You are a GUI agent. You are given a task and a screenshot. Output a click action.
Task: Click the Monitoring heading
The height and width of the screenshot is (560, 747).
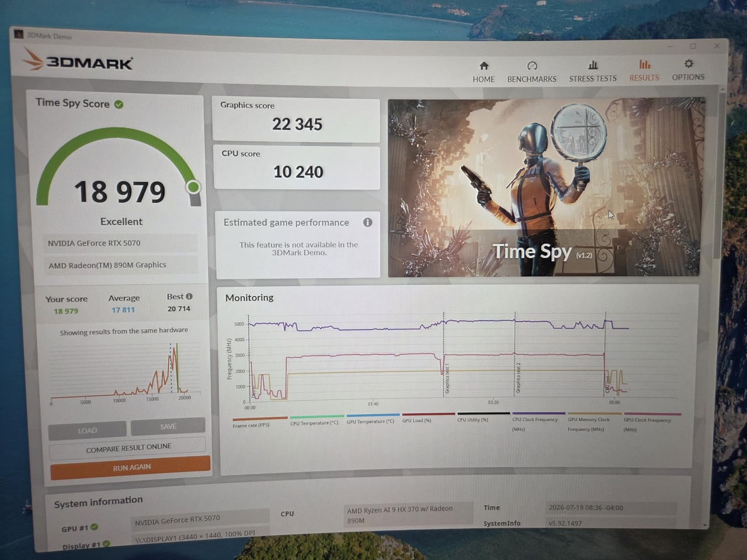[249, 297]
